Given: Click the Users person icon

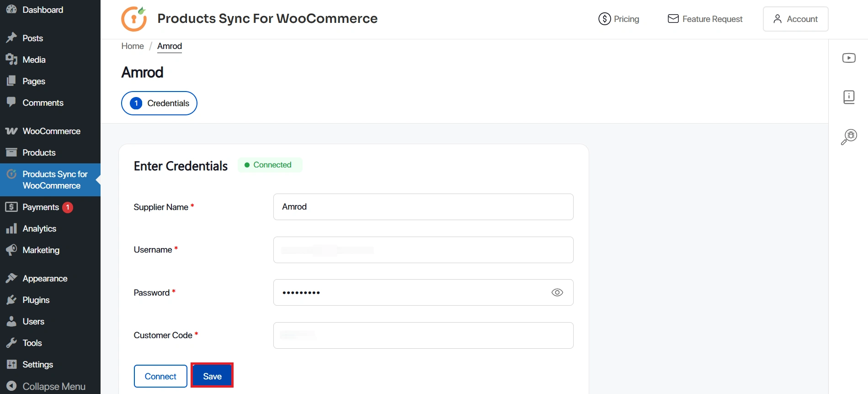Looking at the screenshot, I should coord(11,321).
